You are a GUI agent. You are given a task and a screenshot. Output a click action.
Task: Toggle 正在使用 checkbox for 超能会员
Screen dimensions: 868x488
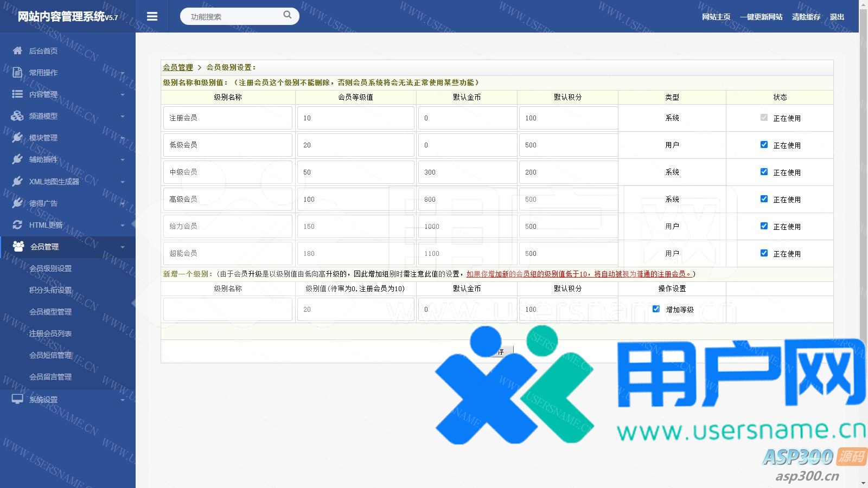tap(764, 253)
